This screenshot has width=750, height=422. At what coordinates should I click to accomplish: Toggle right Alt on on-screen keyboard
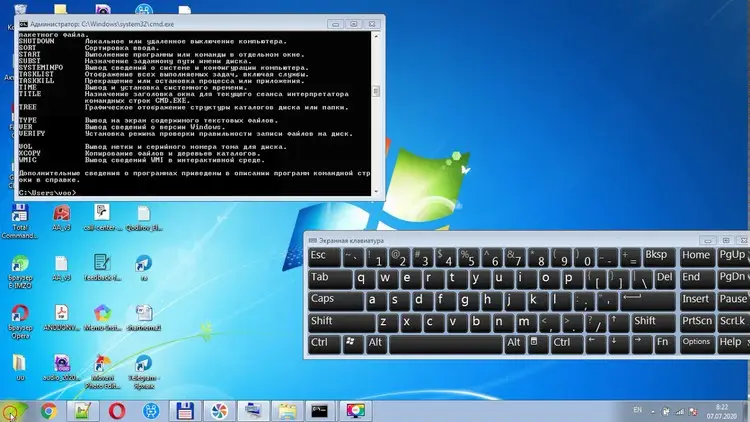[x=514, y=344]
